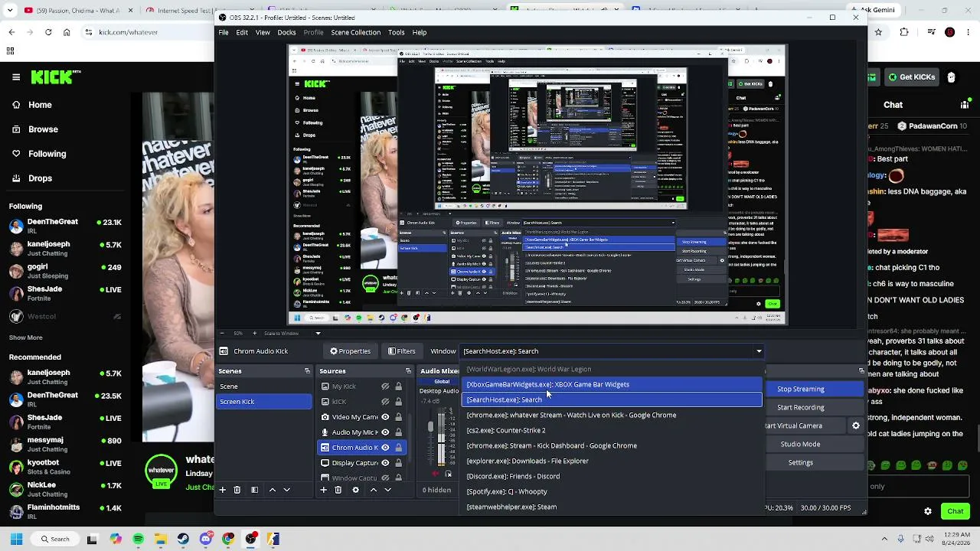This screenshot has width=980, height=551.
Task: Open the Edit menu in OBS
Action: click(x=242, y=32)
